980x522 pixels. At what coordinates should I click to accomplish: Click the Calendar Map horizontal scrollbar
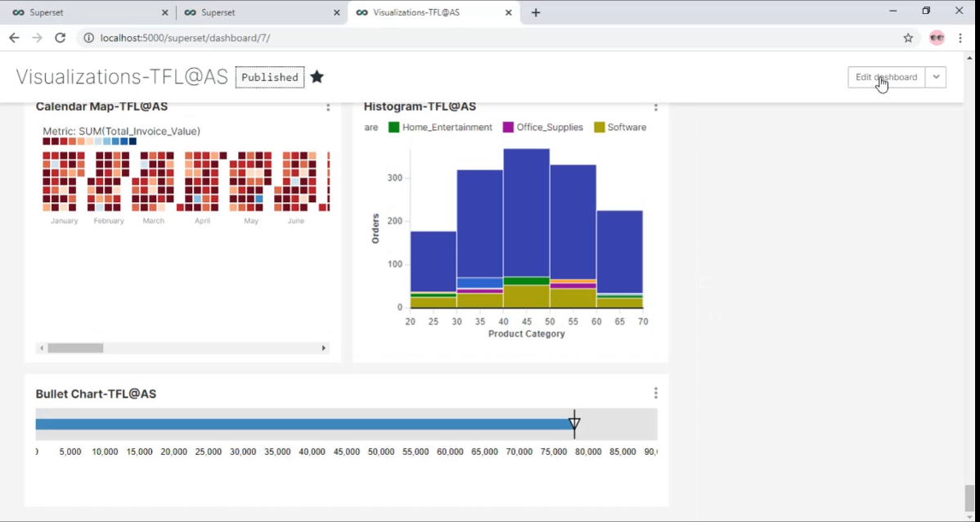pyautogui.click(x=75, y=348)
